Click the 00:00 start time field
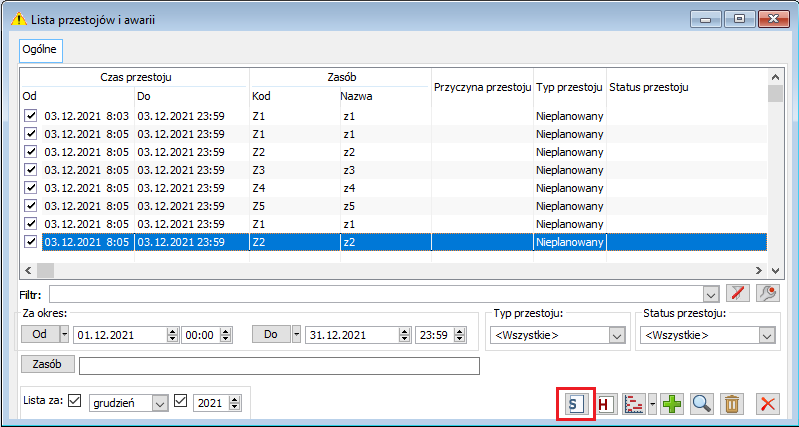The width and height of the screenshot is (799, 427). click(201, 335)
